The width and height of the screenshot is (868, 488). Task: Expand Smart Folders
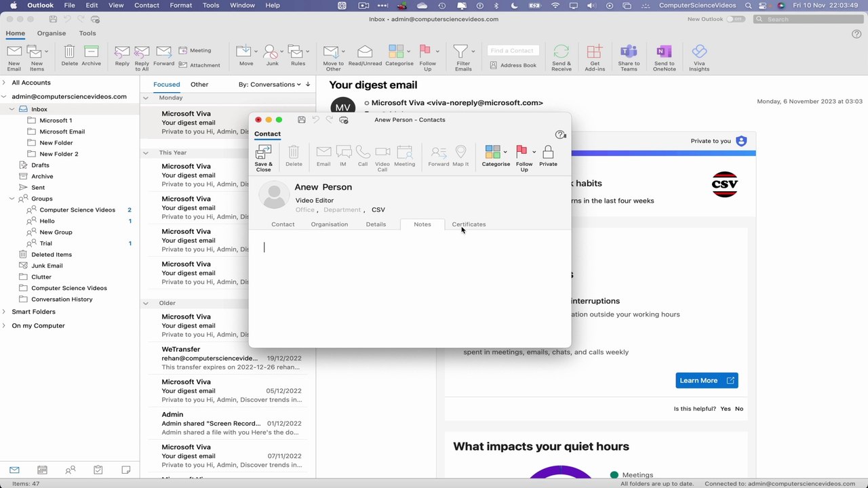tap(4, 312)
